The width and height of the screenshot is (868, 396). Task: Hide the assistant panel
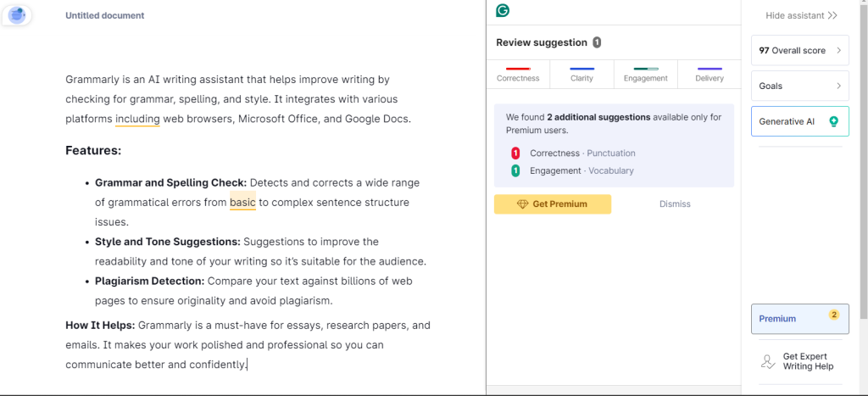801,15
